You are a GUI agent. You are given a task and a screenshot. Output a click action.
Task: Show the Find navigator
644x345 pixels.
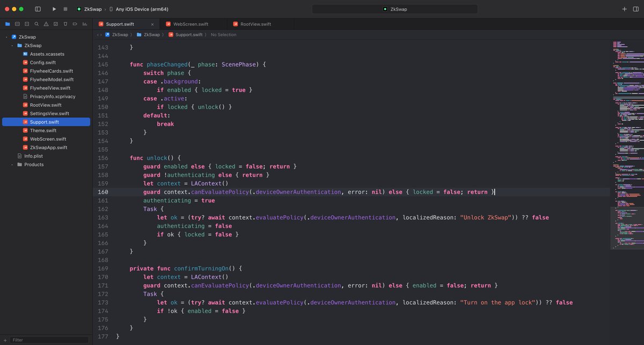coord(36,24)
